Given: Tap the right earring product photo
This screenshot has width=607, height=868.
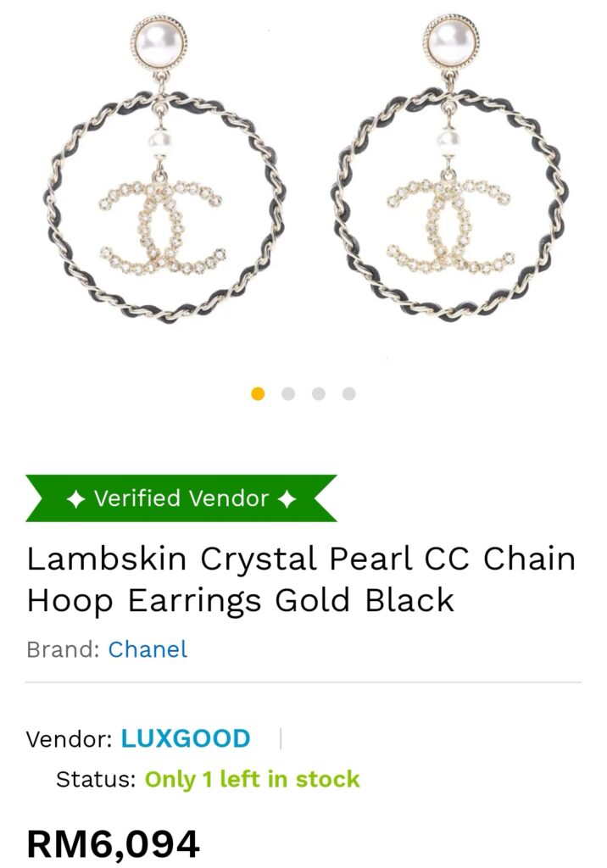Looking at the screenshot, I should click(x=450, y=169).
